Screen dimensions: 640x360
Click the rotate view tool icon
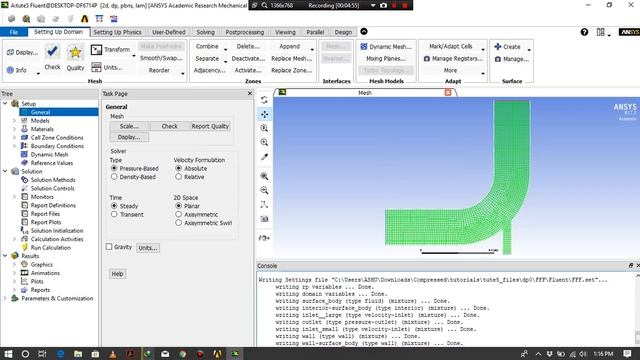(x=264, y=100)
